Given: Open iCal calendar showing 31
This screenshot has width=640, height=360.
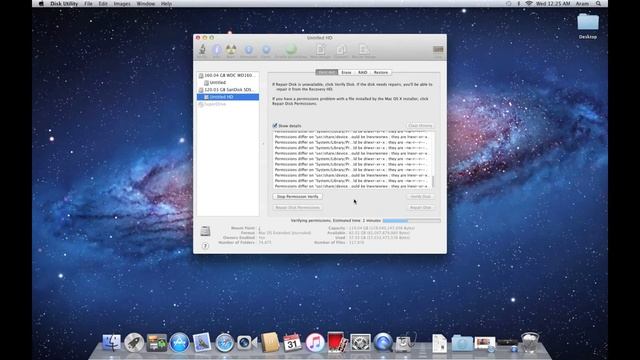Looking at the screenshot, I should click(x=292, y=342).
